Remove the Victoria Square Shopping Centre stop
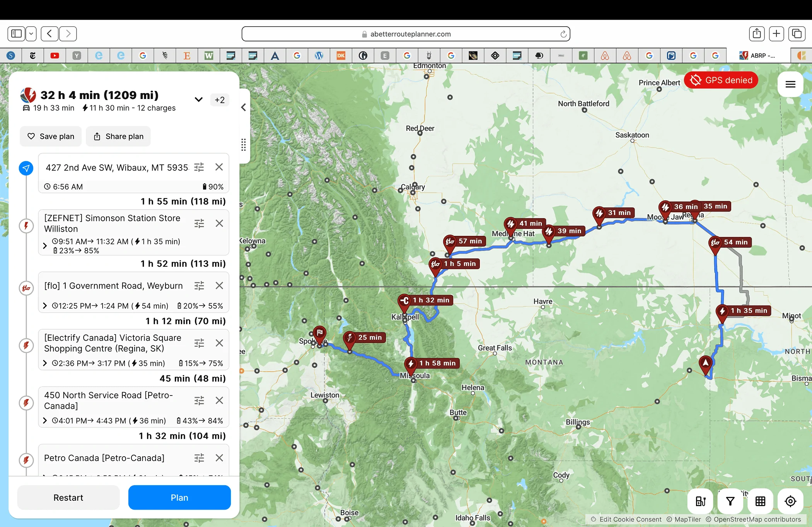 coord(219,343)
